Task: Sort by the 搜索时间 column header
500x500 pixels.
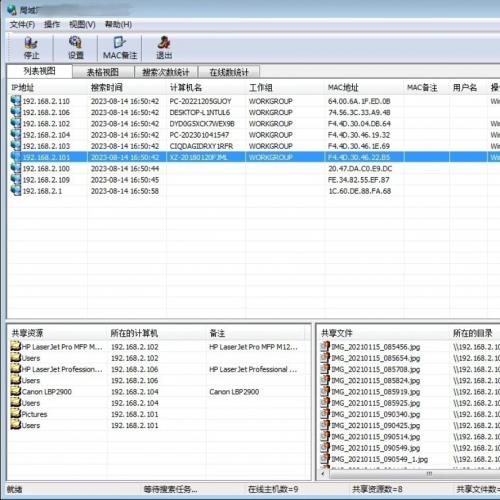Action: (x=127, y=88)
